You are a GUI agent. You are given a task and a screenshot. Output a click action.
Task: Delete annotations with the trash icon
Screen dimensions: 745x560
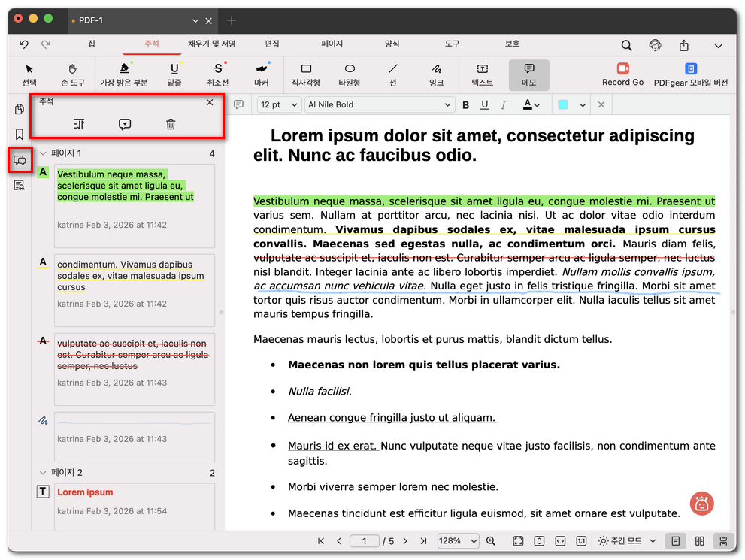[x=171, y=124]
